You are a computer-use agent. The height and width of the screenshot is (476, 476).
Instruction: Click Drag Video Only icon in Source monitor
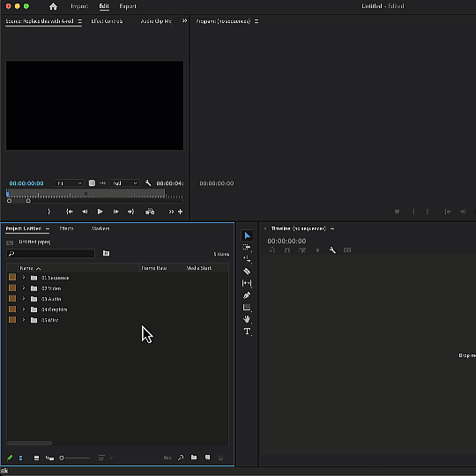point(92,183)
